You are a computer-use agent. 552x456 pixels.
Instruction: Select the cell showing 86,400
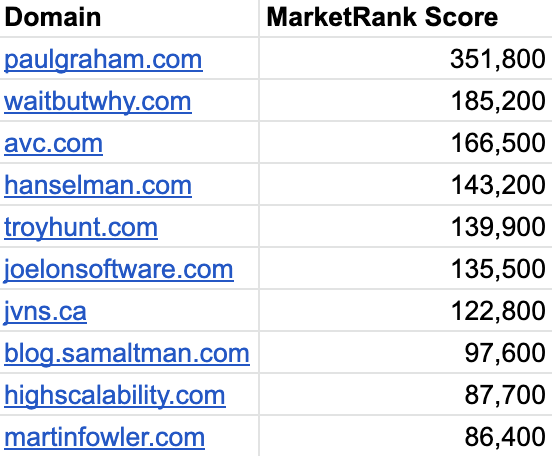[406, 436]
